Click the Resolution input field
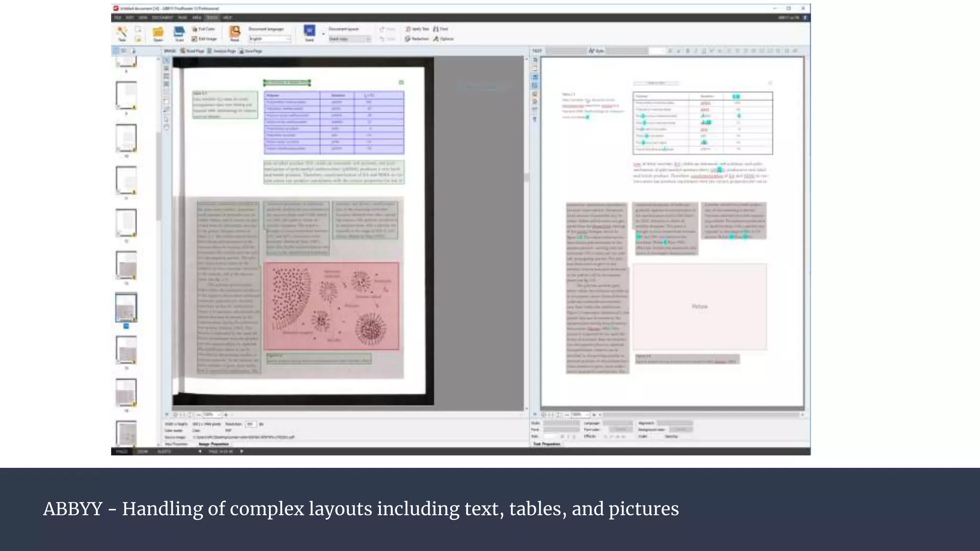This screenshot has height=551, width=980. coord(251,424)
